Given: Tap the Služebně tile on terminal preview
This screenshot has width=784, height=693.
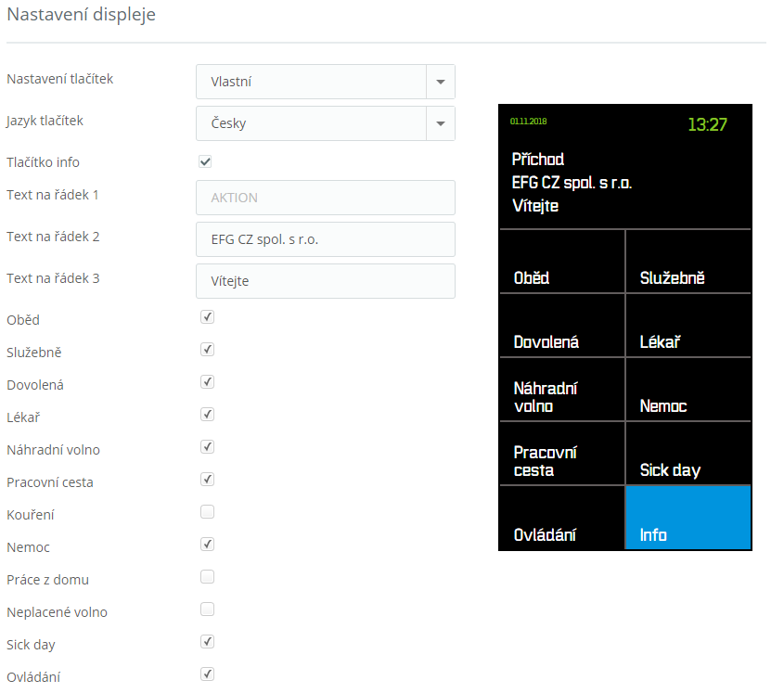Looking at the screenshot, I should tap(688, 263).
